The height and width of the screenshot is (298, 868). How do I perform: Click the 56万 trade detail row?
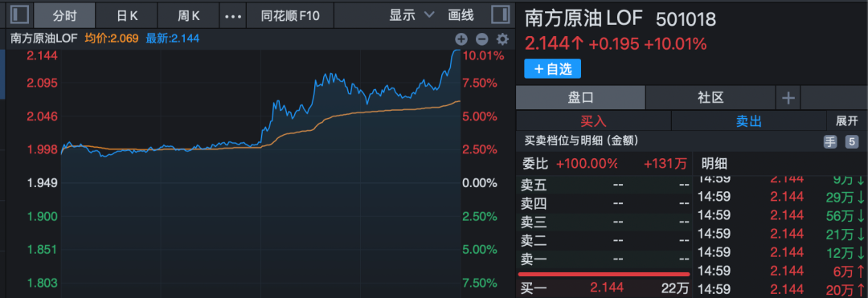tap(780, 215)
